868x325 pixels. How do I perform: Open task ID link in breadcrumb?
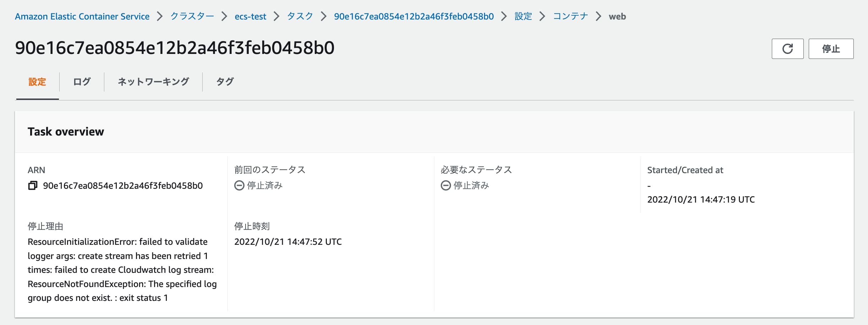point(414,16)
